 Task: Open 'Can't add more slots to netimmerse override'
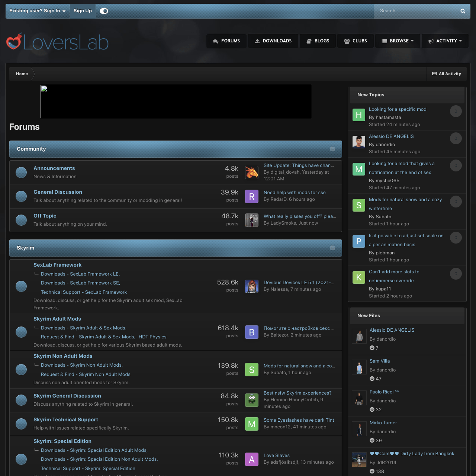(394, 276)
